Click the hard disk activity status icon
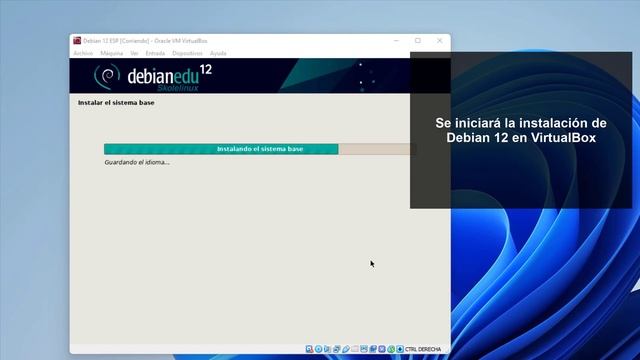640x360 pixels. [x=309, y=349]
